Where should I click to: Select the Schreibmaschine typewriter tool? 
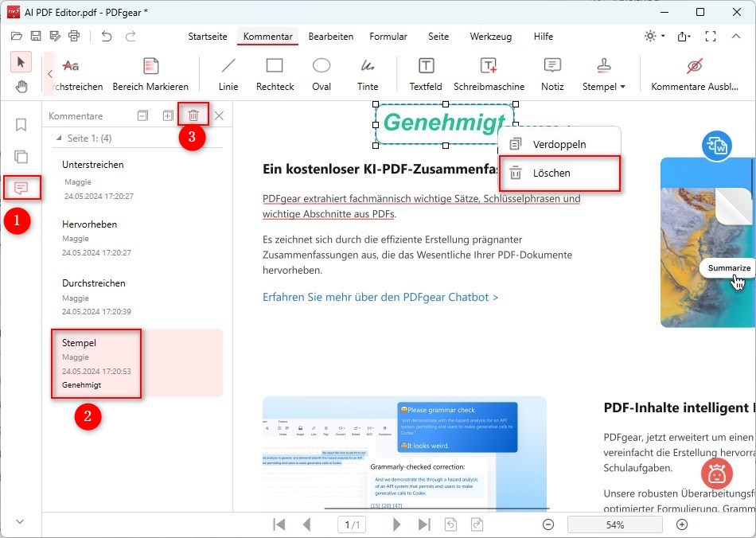489,74
